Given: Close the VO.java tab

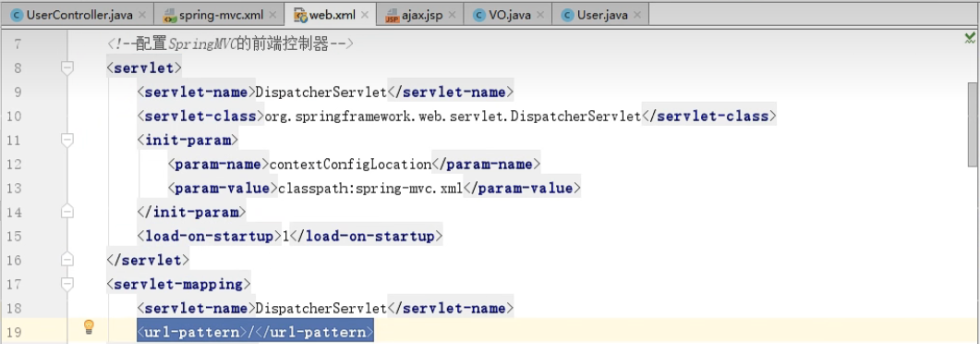Looking at the screenshot, I should point(541,15).
